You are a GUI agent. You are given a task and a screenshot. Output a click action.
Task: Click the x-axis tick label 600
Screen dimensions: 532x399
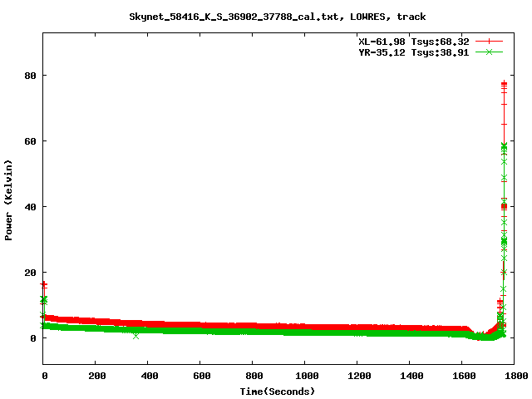tap(201, 376)
